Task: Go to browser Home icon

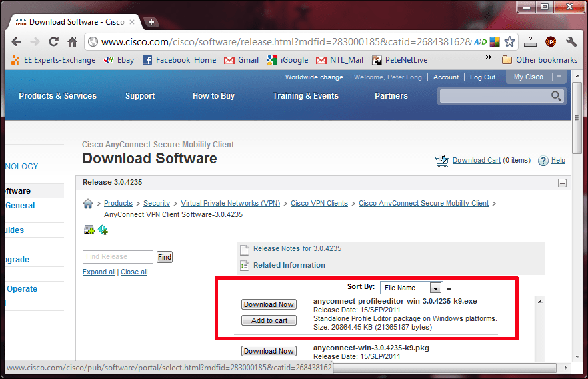Action: pos(73,41)
